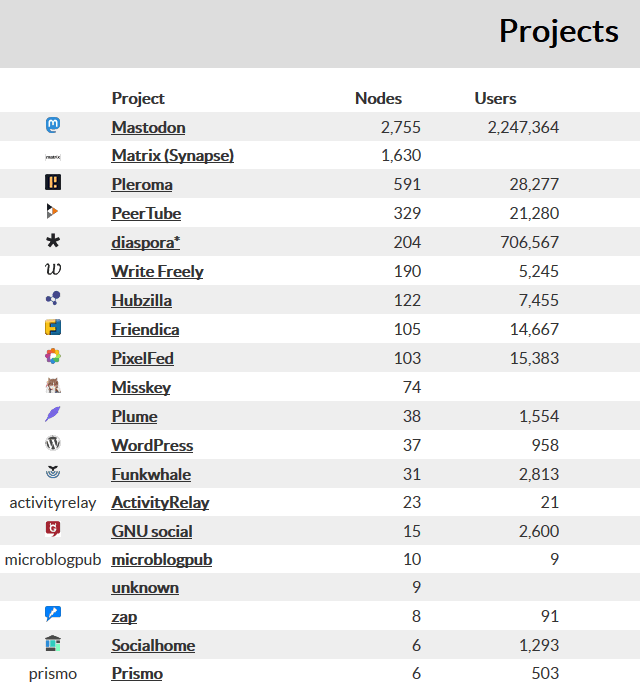Click the Pleroma logo icon
Screen dimensions: 640x685
click(53, 183)
